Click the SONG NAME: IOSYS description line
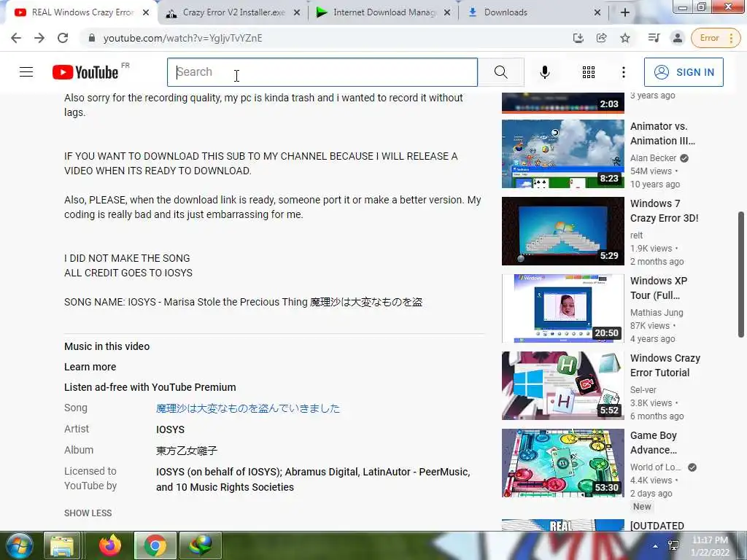 click(x=244, y=302)
